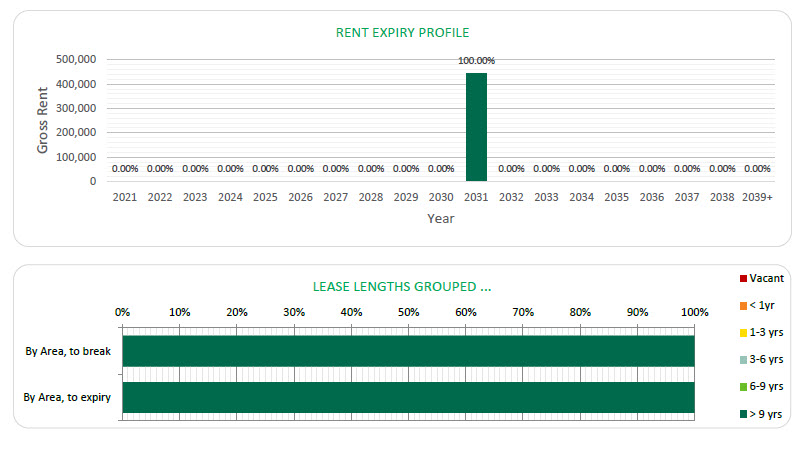Select the By Area, to expiry bar
Screen dimensions: 809x449
pyautogui.click(x=408, y=397)
